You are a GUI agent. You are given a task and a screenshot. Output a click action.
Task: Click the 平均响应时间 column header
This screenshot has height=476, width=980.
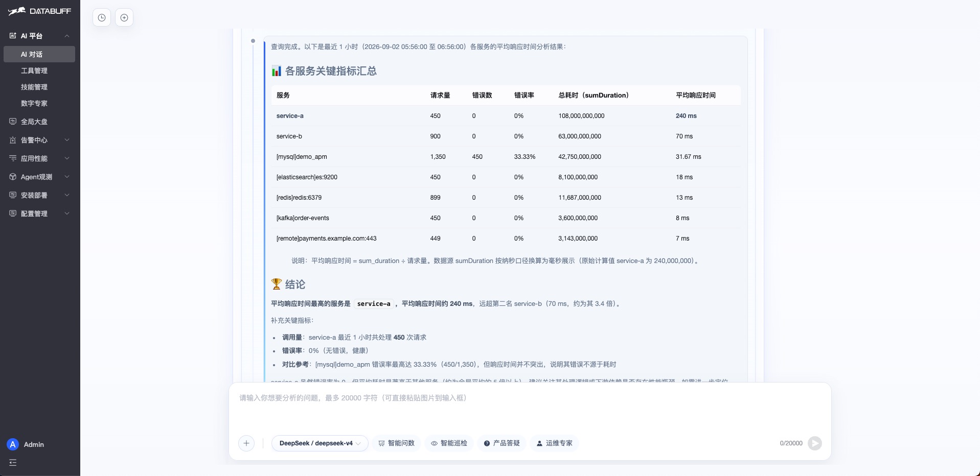pos(696,96)
